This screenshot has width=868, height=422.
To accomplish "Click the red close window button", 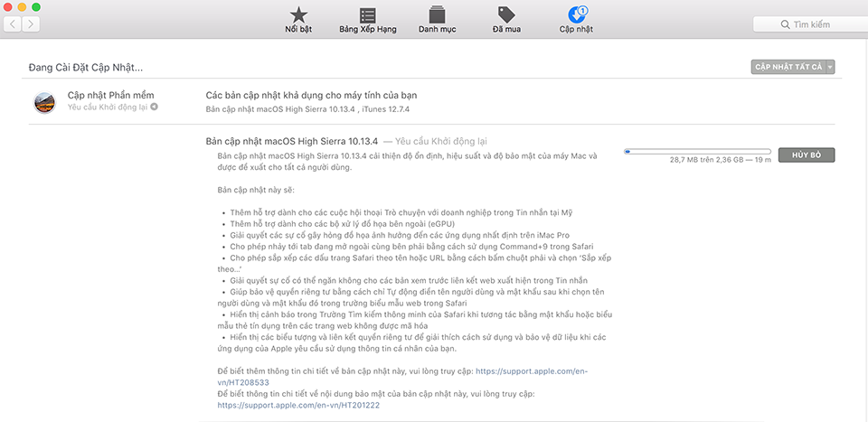I will tap(8, 6).
